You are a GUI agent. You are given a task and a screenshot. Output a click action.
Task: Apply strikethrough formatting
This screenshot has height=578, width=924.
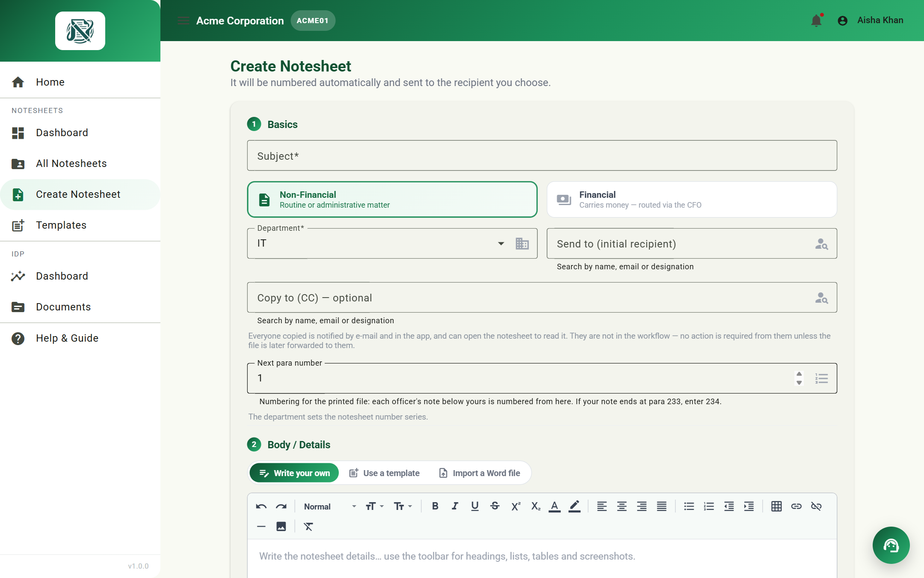[495, 506]
